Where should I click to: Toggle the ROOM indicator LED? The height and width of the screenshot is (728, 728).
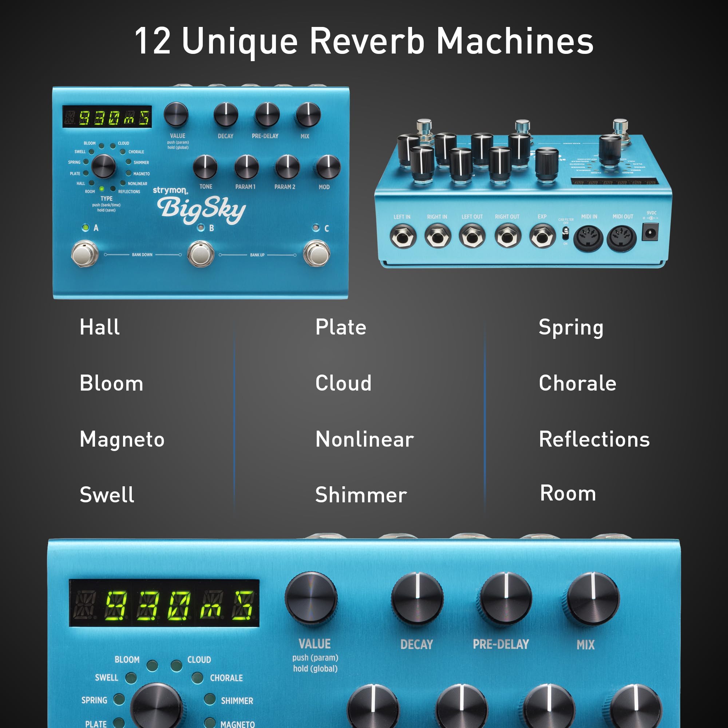[x=103, y=189]
